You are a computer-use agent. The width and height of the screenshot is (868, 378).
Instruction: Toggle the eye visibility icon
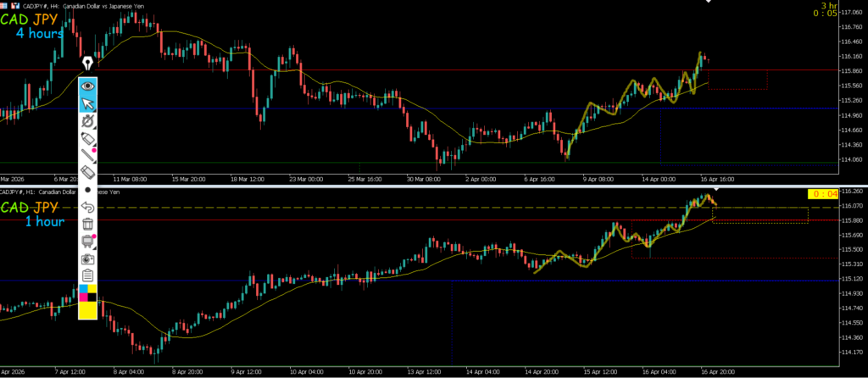pos(88,86)
